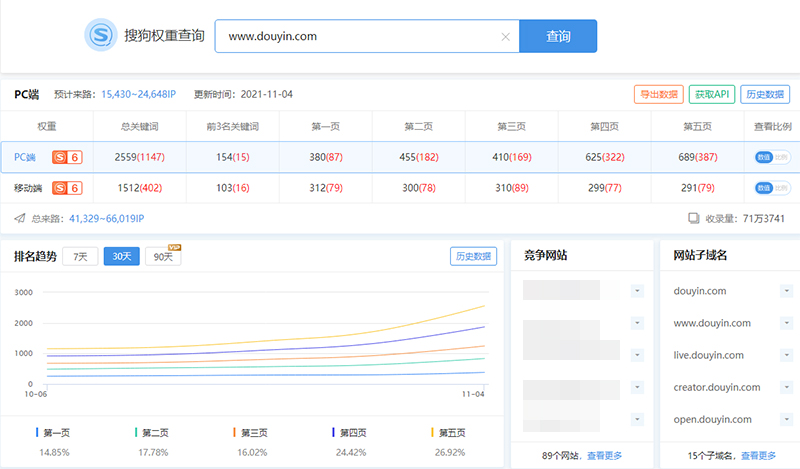Select the PC端 row label
The width and height of the screenshot is (800, 469).
pos(24,157)
